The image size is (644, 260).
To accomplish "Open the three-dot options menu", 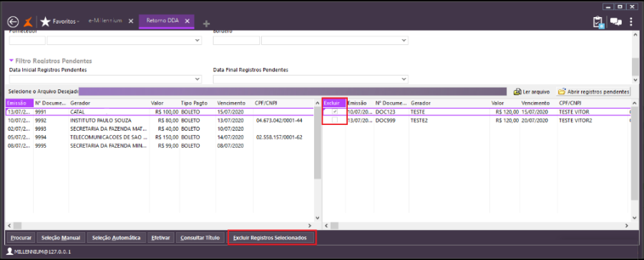I will (631, 22).
